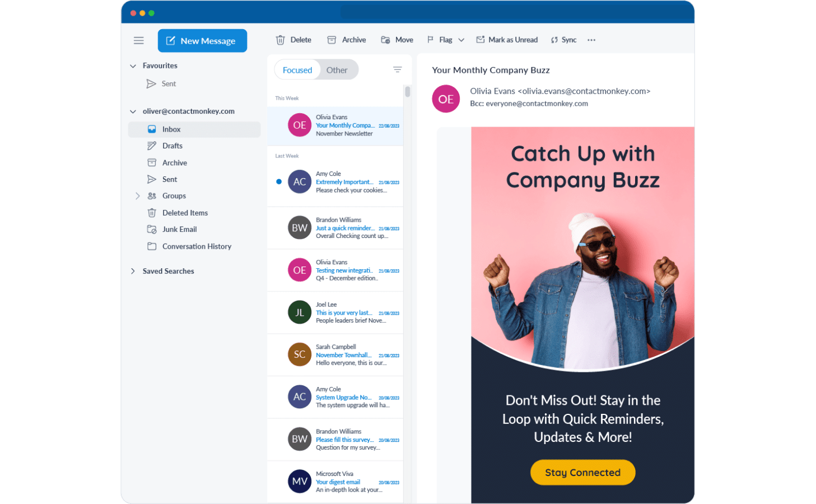This screenshot has width=816, height=504.
Task: Open the Flag dropdown arrow
Action: [461, 40]
